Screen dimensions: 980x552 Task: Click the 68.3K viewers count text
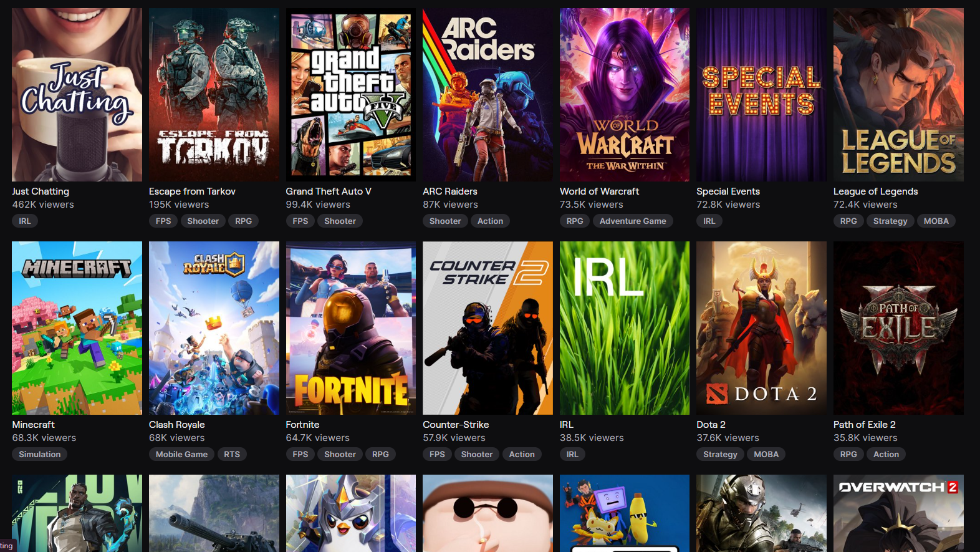44,438
